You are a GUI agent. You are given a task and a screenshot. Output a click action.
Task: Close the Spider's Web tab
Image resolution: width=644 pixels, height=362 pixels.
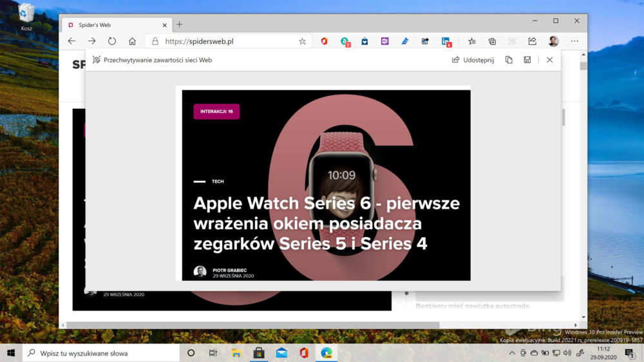(x=164, y=25)
